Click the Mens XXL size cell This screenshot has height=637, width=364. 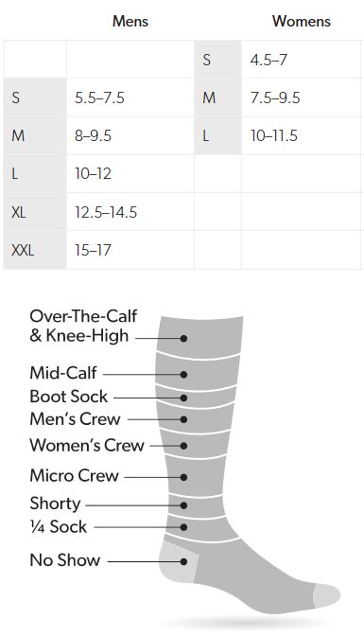pyautogui.click(x=35, y=250)
